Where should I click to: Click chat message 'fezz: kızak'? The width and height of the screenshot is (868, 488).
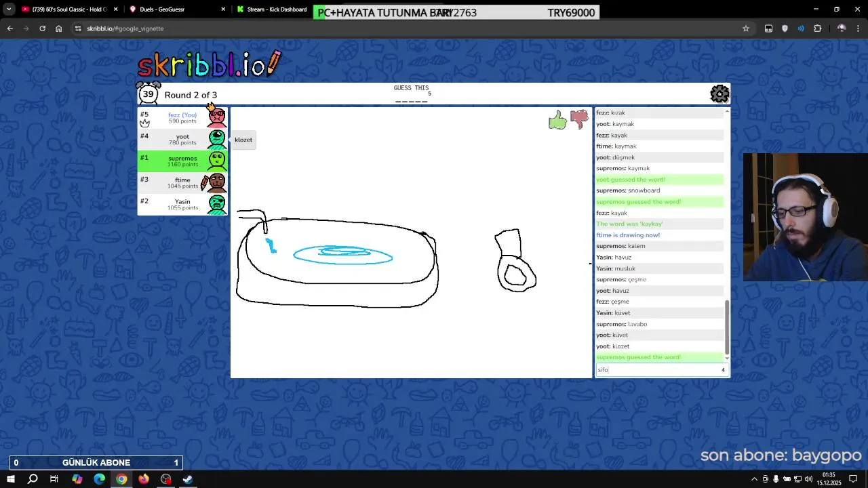(610, 113)
